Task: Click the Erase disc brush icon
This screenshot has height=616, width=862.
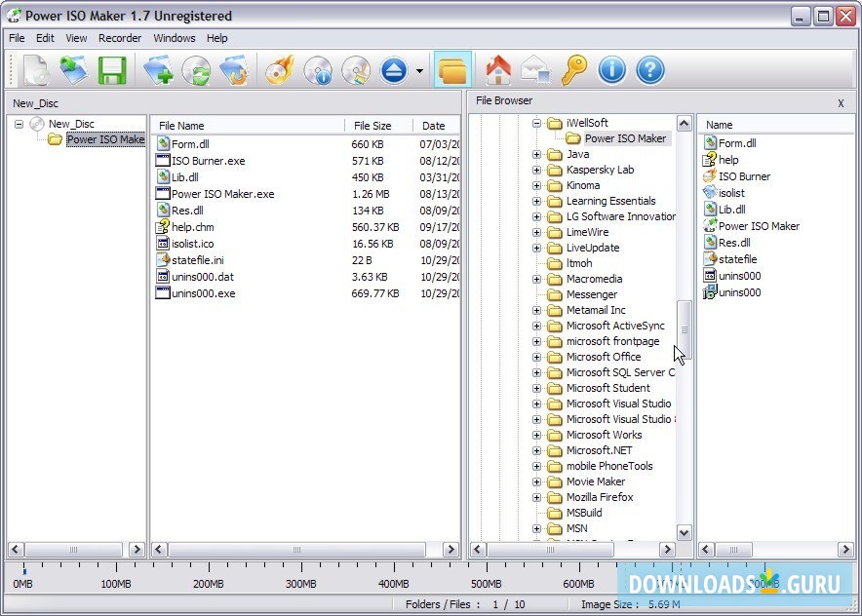Action: click(356, 70)
